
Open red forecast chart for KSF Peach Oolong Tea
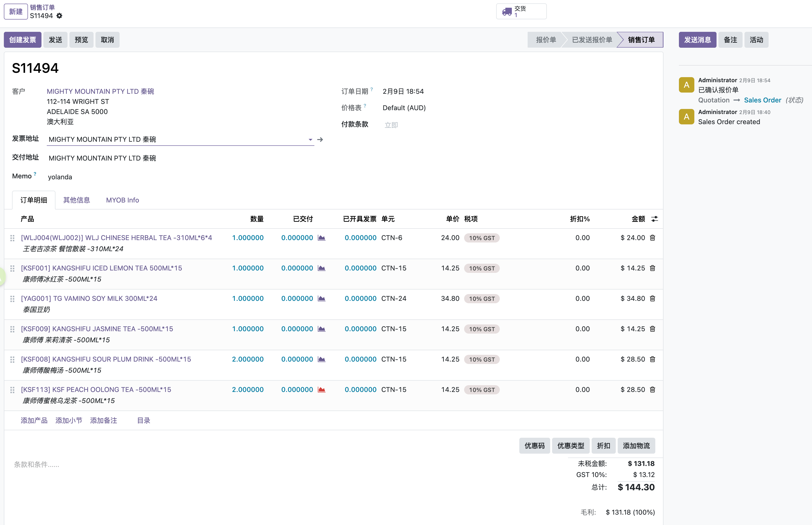point(321,389)
